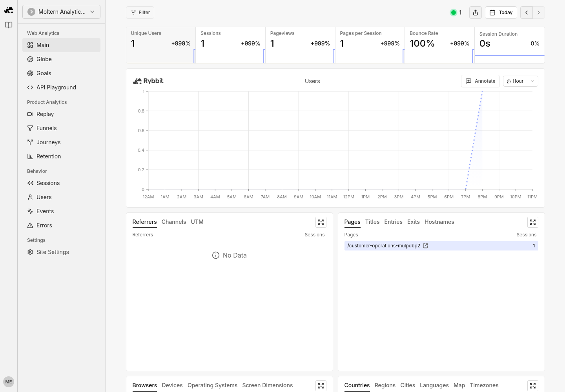Switch to the Operating Systems tab
This screenshot has width=565, height=392.
(212, 385)
